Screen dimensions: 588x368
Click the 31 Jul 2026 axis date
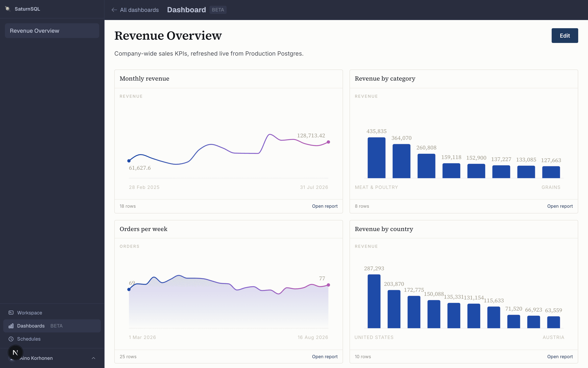click(x=314, y=187)
